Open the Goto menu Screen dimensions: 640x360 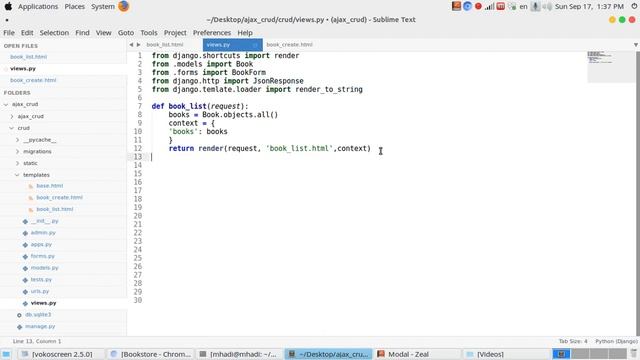(126, 33)
